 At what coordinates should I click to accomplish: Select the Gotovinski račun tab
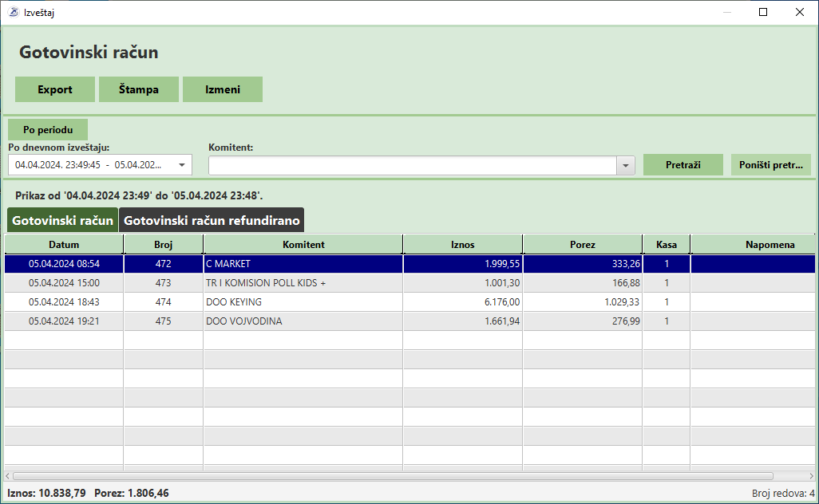[62, 220]
